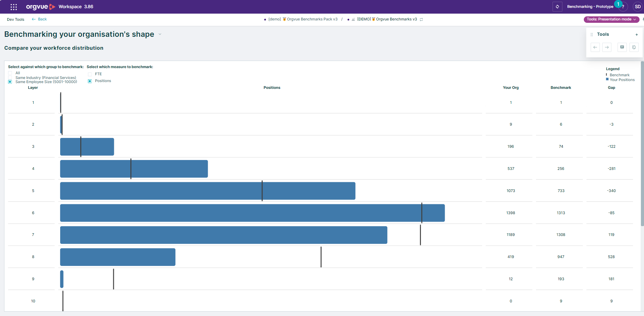The width and height of the screenshot is (644, 316).
Task: Click the copy pages icon in Tools
Action: pyautogui.click(x=634, y=47)
